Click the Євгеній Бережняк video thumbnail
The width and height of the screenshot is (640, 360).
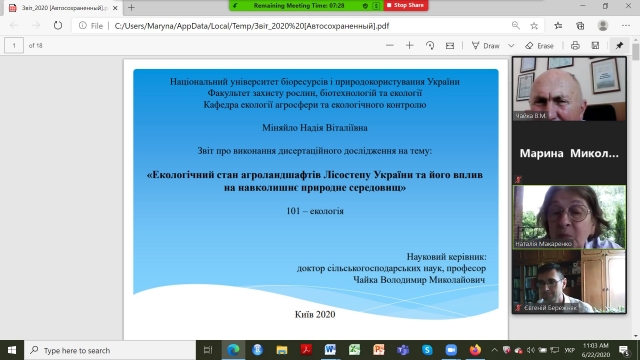pyautogui.click(x=569, y=281)
